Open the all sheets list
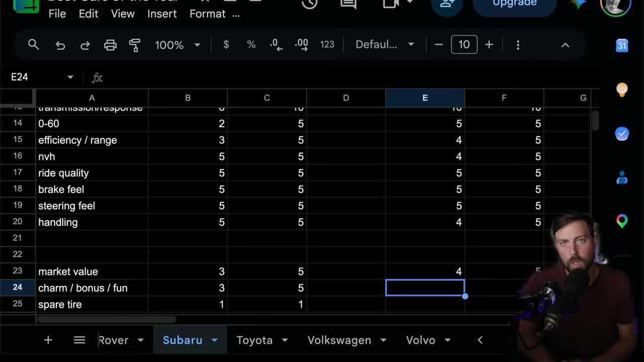 (79, 340)
